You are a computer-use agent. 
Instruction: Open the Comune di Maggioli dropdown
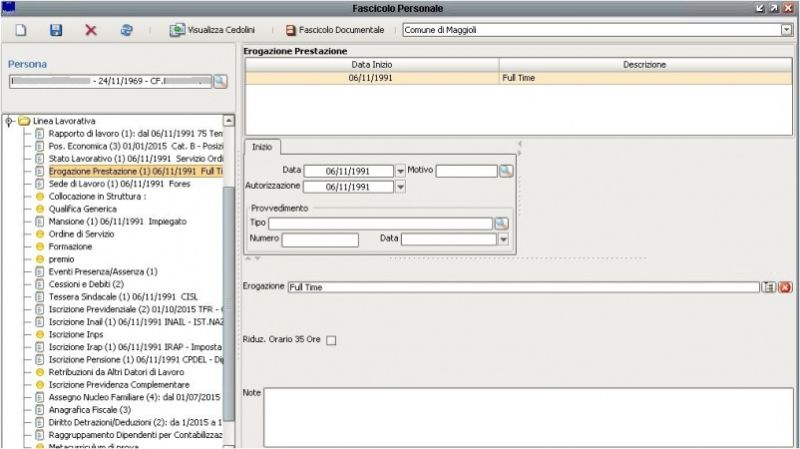click(x=786, y=31)
